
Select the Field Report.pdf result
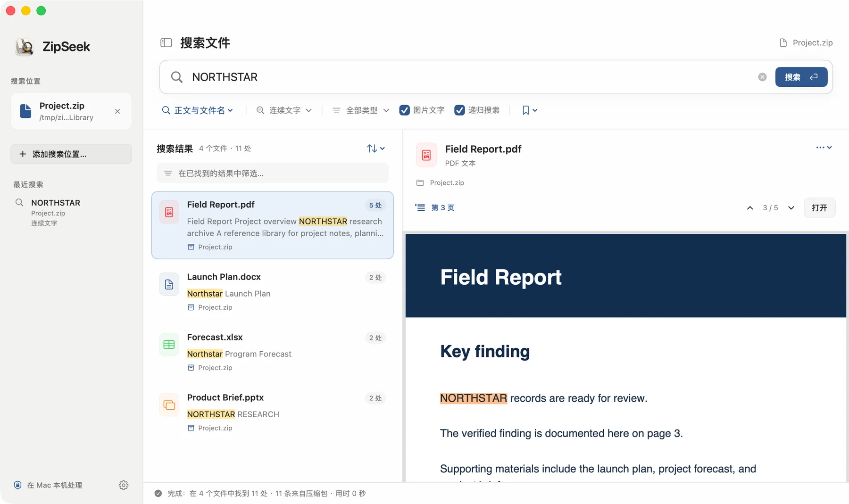coord(273,225)
